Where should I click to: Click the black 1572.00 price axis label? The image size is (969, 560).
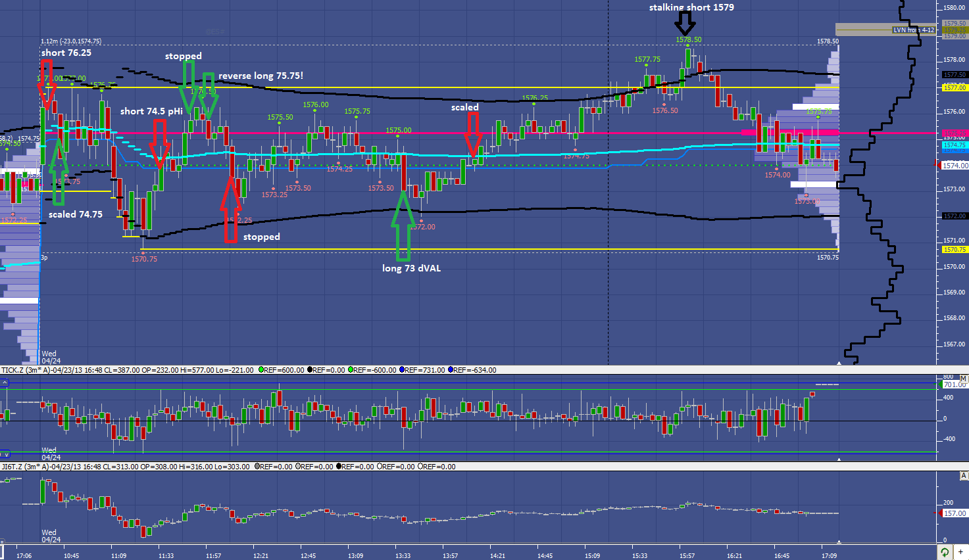coord(955,216)
